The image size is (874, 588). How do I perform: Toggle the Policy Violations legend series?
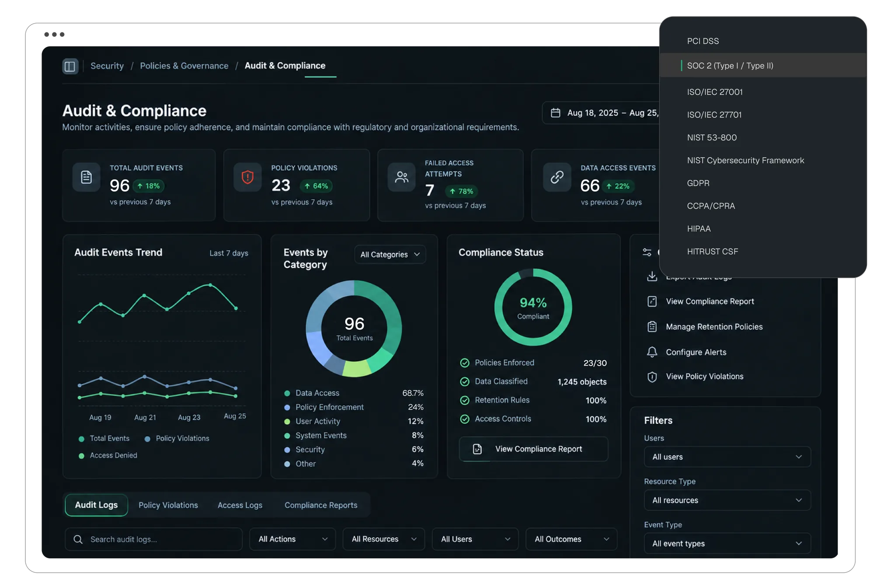click(177, 438)
